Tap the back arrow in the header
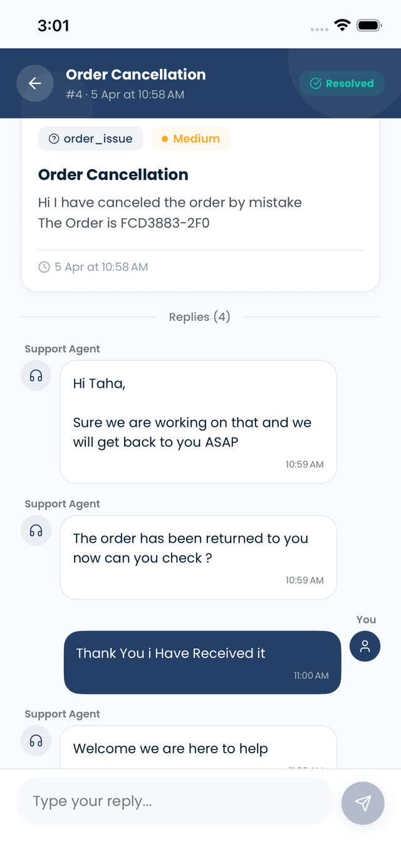Screen dimensions: 401x868 [35, 83]
